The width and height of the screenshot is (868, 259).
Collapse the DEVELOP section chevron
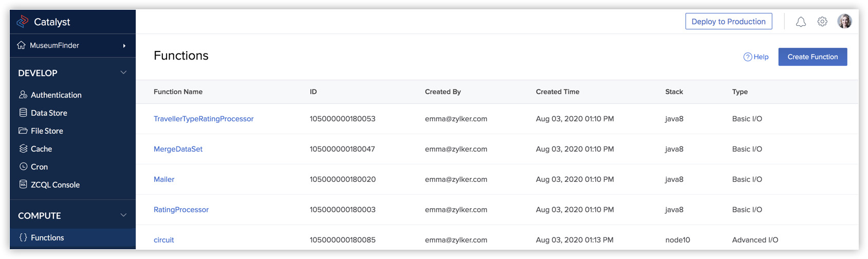[123, 72]
